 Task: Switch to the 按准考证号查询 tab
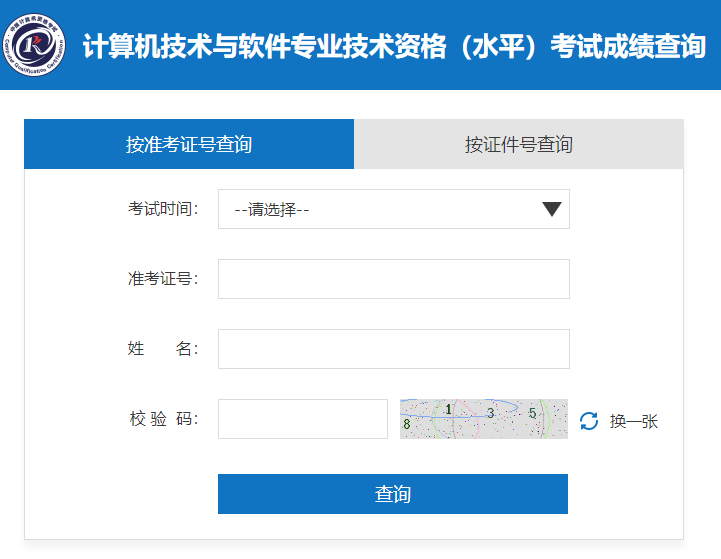pos(189,144)
